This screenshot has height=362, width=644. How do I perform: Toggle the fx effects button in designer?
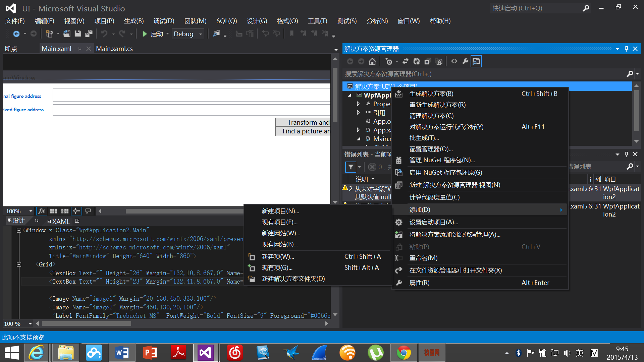[x=41, y=211]
